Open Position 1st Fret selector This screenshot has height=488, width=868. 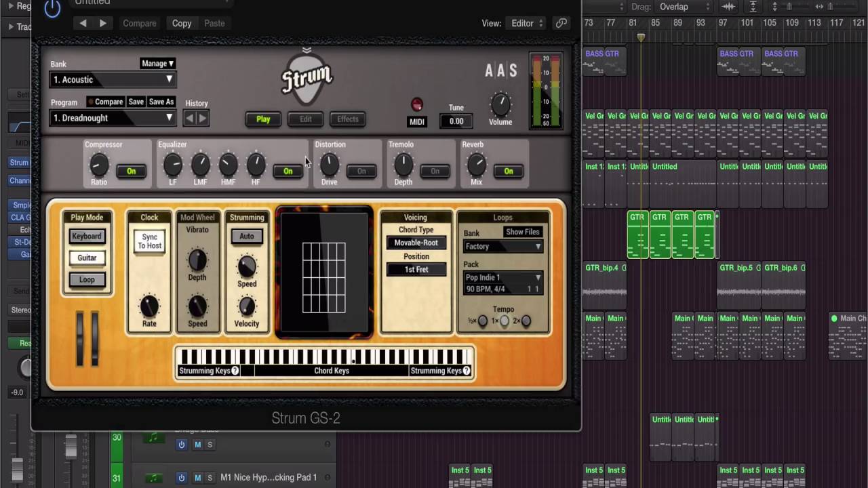pyautogui.click(x=416, y=270)
